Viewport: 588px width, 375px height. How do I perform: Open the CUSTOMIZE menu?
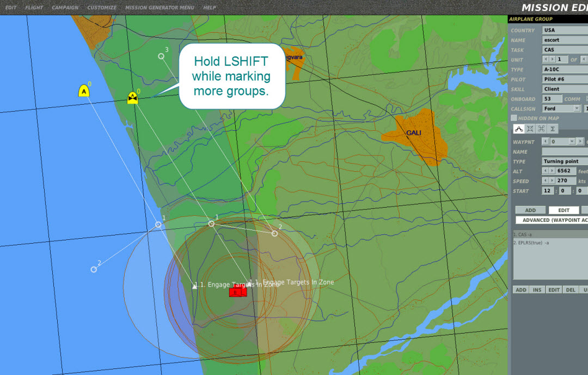pos(102,8)
